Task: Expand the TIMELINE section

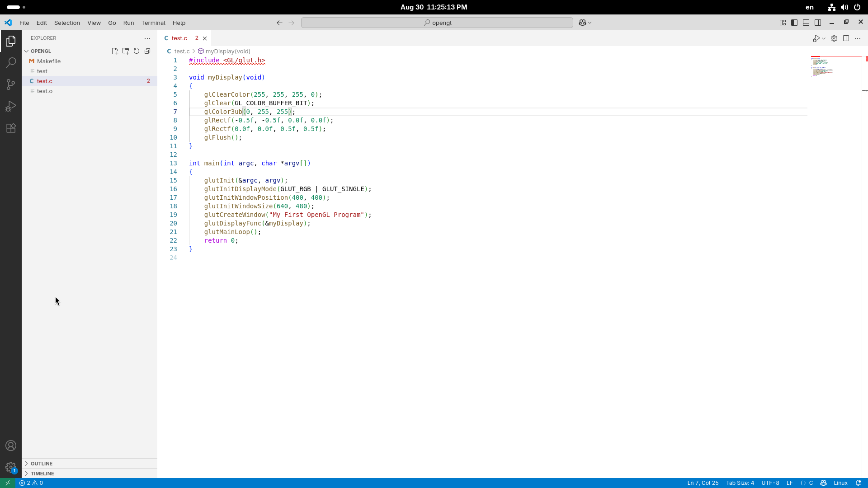Action: pos(90,474)
